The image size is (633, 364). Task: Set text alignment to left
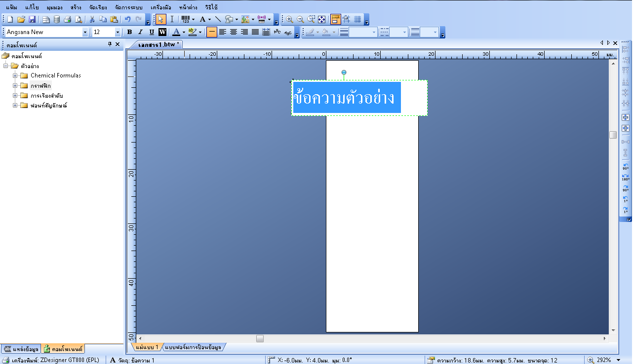click(x=222, y=32)
